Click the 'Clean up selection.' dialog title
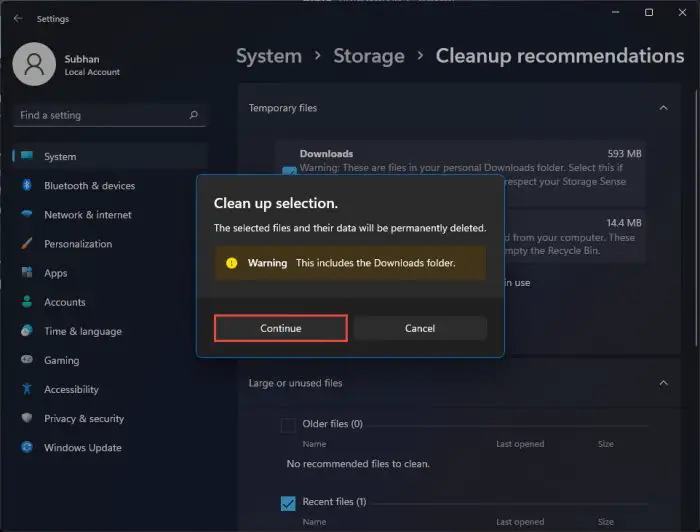 click(276, 204)
